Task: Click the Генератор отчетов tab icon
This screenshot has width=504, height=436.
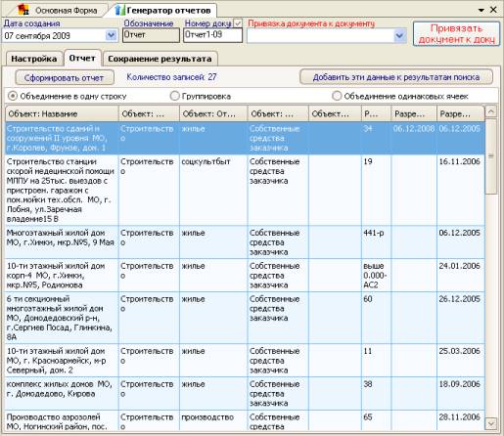Action: tap(120, 10)
